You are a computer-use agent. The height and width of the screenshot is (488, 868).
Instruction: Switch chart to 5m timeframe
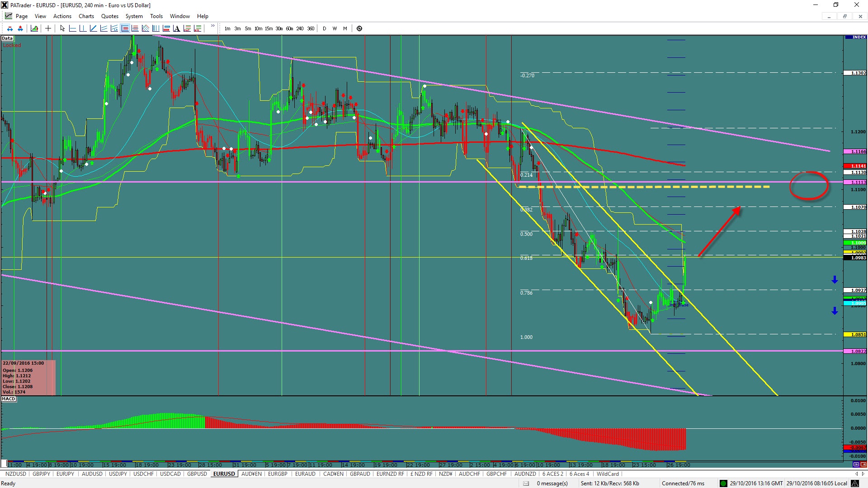pyautogui.click(x=248, y=28)
